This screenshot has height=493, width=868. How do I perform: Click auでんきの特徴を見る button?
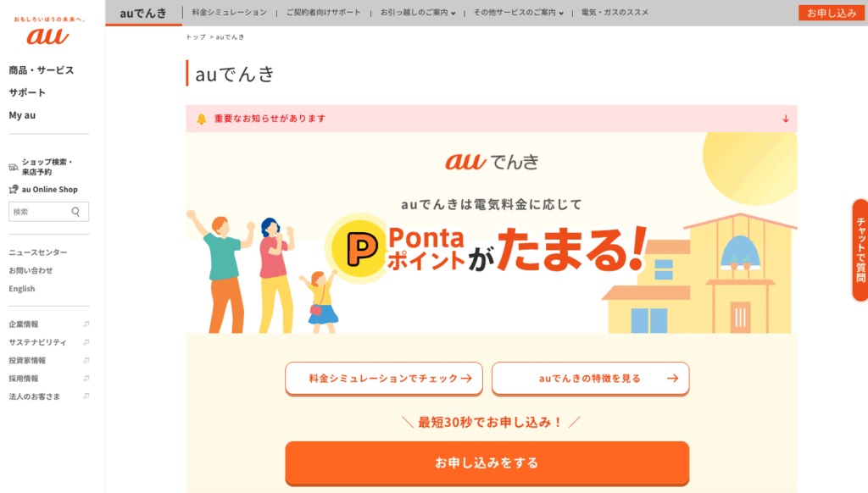pyautogui.click(x=590, y=379)
